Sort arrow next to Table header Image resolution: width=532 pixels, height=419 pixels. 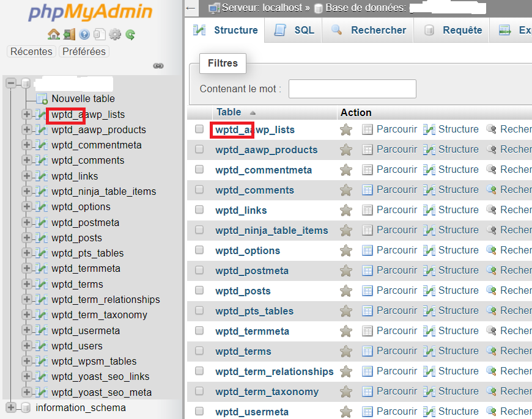coord(253,113)
